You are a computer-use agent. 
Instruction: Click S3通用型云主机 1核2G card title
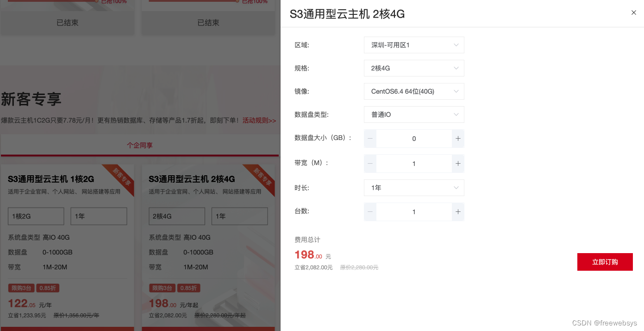pos(51,179)
